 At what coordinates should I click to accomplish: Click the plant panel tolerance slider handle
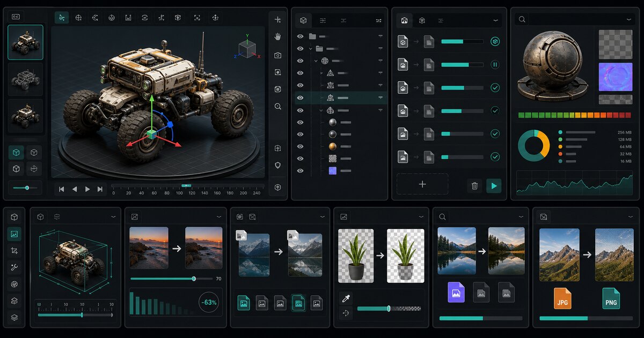tap(389, 308)
